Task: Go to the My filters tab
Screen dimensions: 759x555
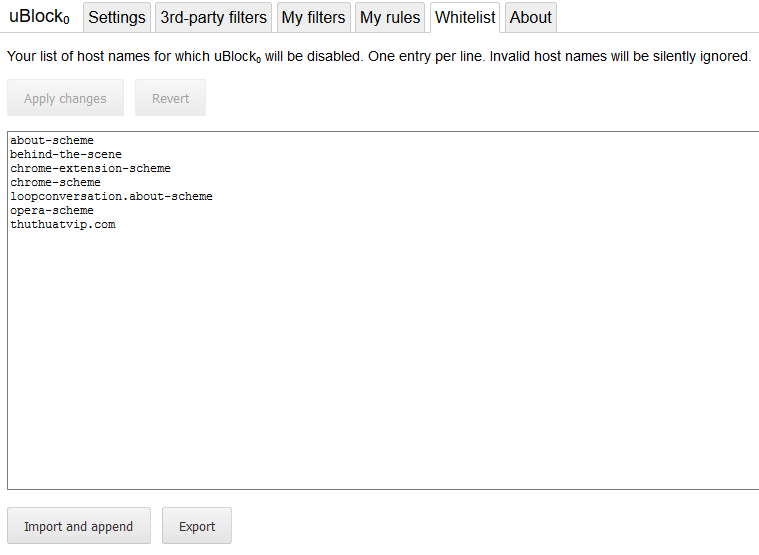Action: pos(313,17)
